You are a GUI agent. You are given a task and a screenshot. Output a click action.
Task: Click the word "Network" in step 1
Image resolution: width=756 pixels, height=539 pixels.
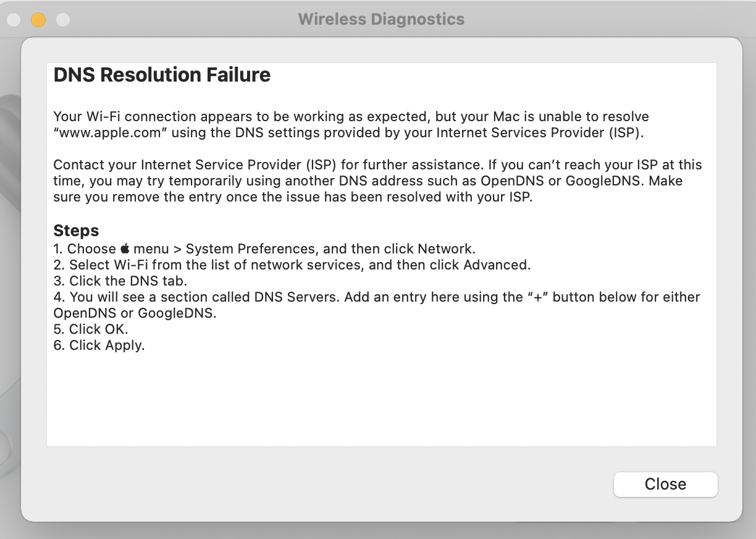click(445, 249)
